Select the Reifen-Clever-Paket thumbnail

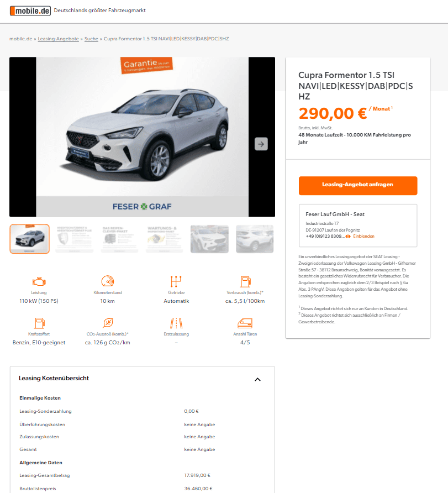[x=119, y=239]
